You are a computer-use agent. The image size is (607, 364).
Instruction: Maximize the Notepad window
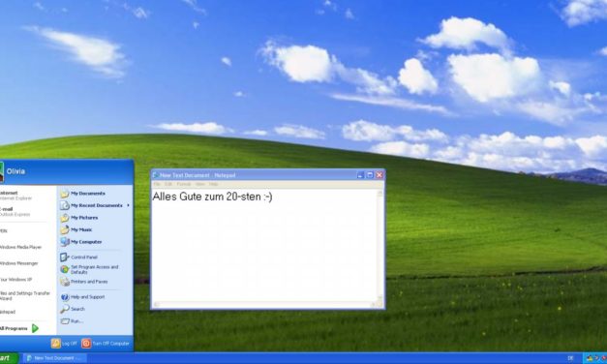pyautogui.click(x=370, y=175)
